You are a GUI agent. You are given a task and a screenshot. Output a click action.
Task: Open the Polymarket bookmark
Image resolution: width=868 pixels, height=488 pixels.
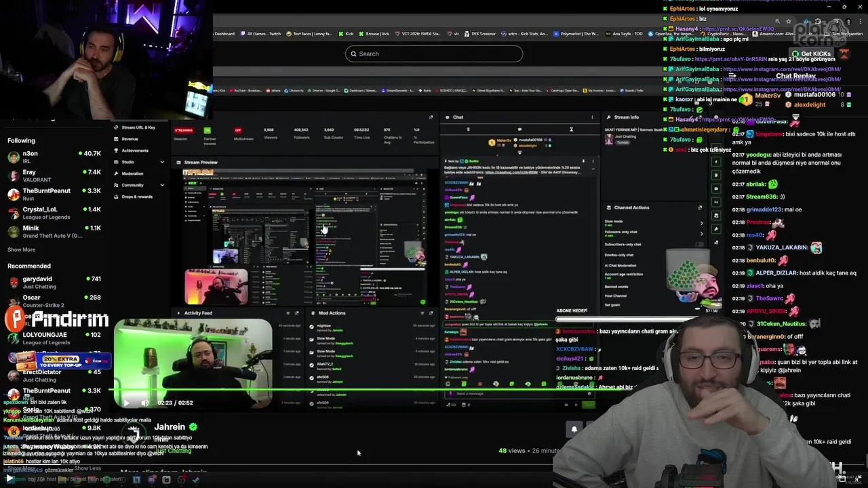tap(576, 33)
